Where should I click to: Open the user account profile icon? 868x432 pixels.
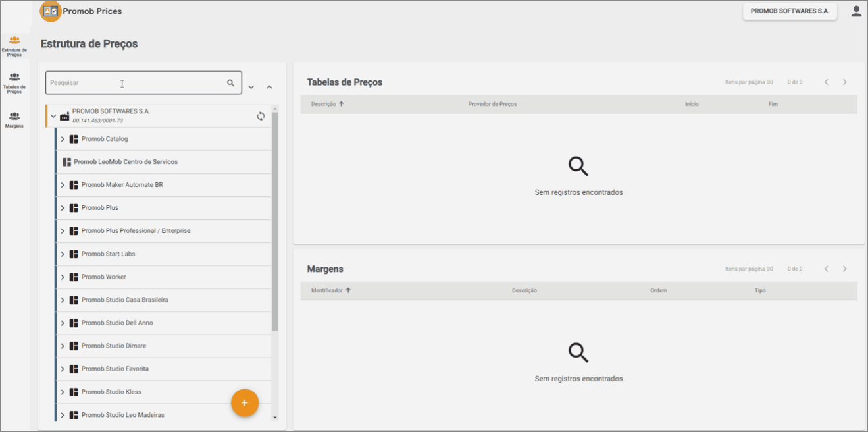pos(856,11)
